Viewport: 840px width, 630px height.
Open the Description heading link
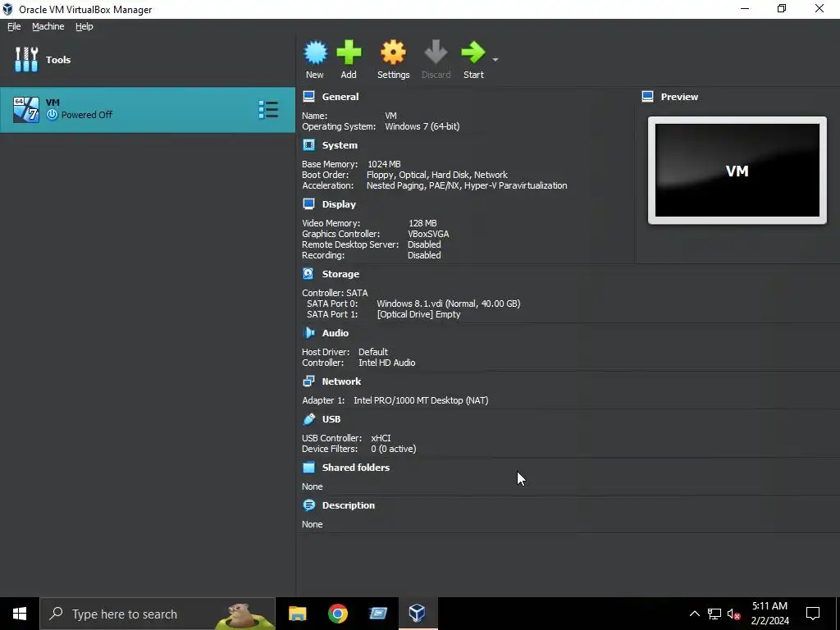[x=348, y=505]
